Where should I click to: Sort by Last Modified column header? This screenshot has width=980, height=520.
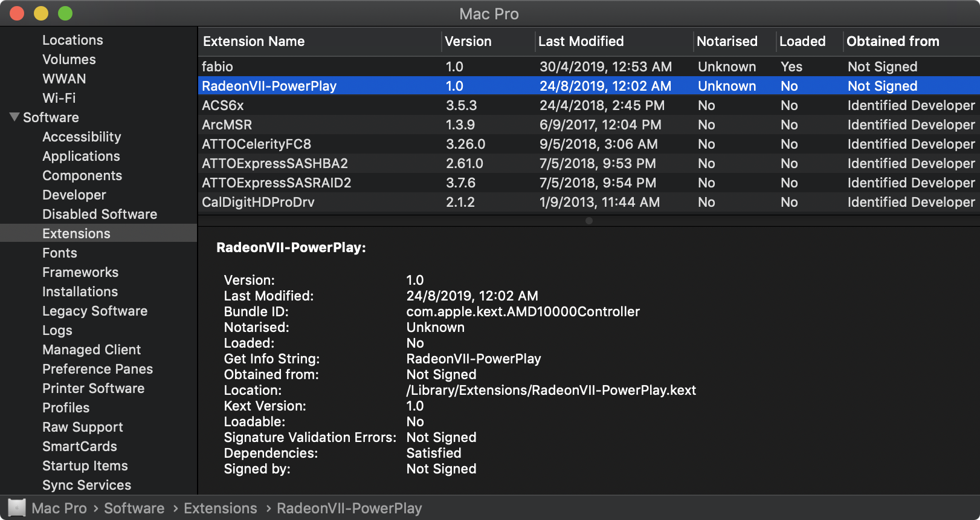coord(581,41)
